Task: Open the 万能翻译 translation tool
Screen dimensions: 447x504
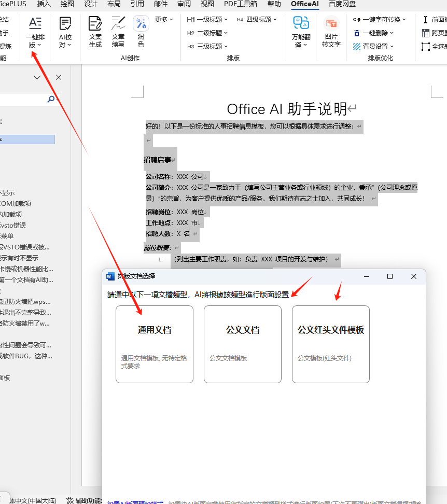Action: pos(301,32)
